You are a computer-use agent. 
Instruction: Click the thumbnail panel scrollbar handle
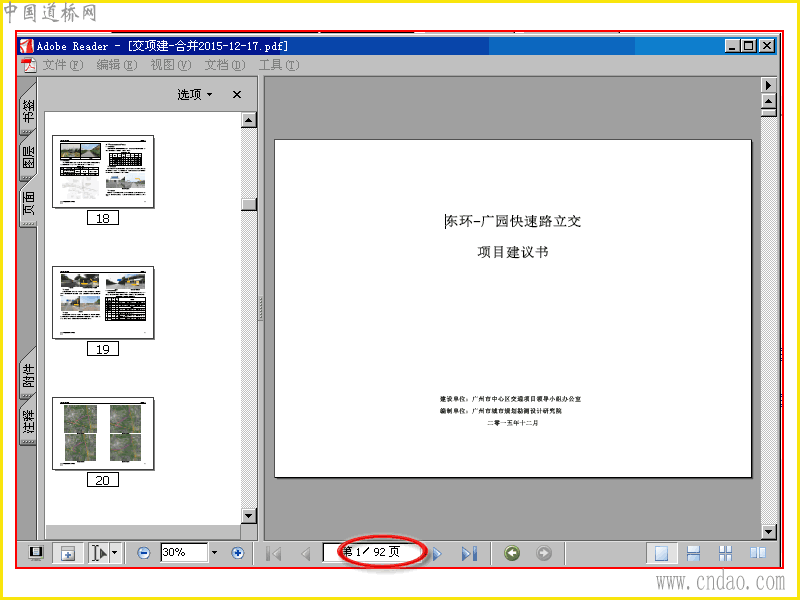[248, 204]
